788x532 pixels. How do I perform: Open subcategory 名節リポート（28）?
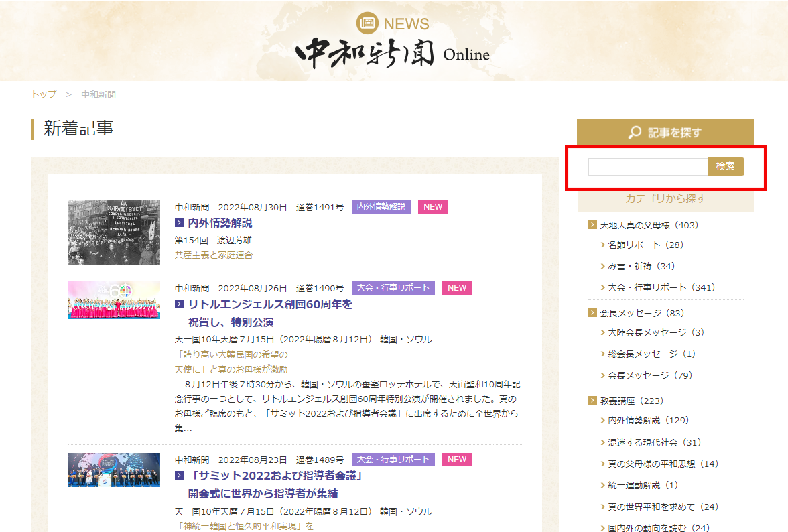[646, 245]
